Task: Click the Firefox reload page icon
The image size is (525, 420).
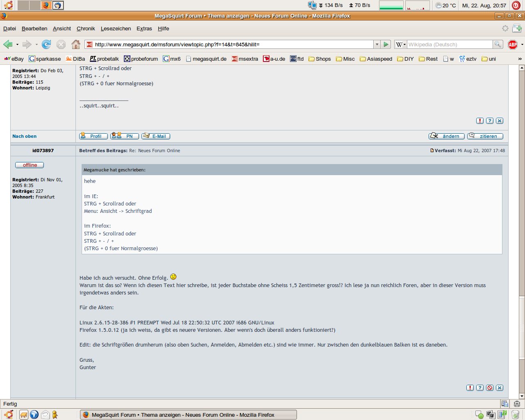Action: 46,44
